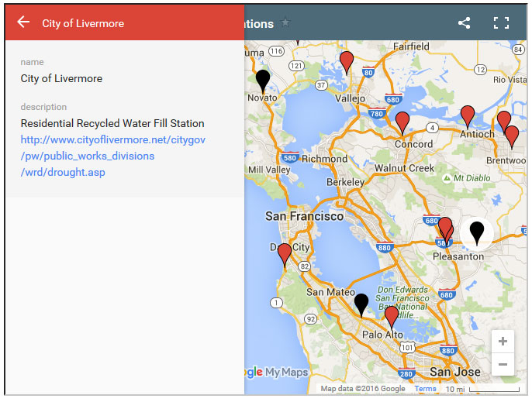The image size is (532, 402).
Task: Click the Interstate 80 shield near Fairfield
Action: click(x=368, y=72)
